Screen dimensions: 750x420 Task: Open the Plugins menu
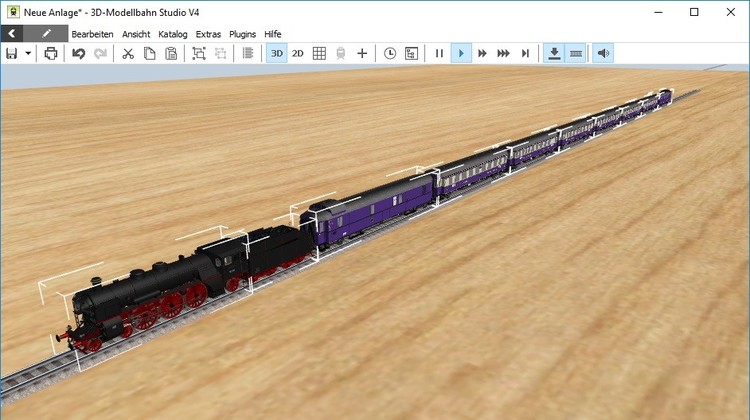(x=243, y=34)
